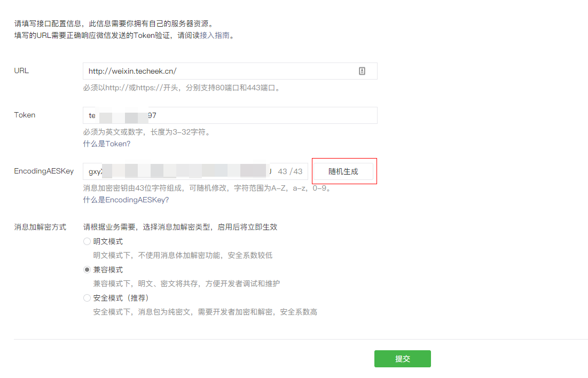Open the 什么是Token? help link
Screen dimensions: 588x378
pos(106,144)
